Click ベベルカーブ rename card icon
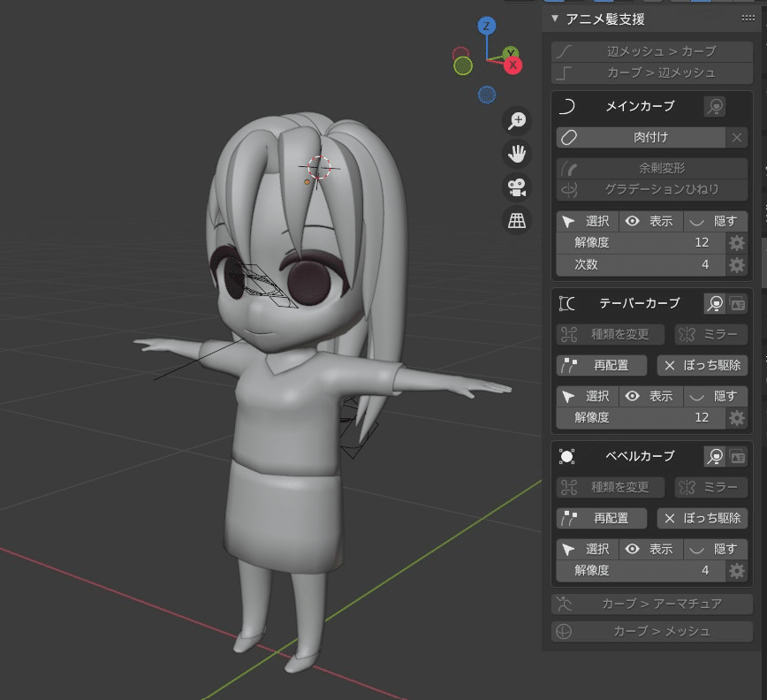Image resolution: width=767 pixels, height=700 pixels. [737, 456]
